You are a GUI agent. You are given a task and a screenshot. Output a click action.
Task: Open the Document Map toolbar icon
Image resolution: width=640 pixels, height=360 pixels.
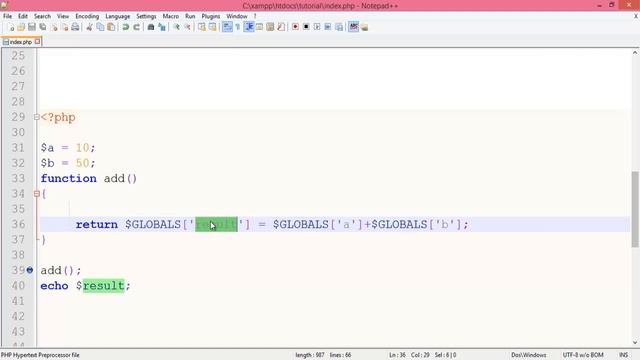click(270, 27)
